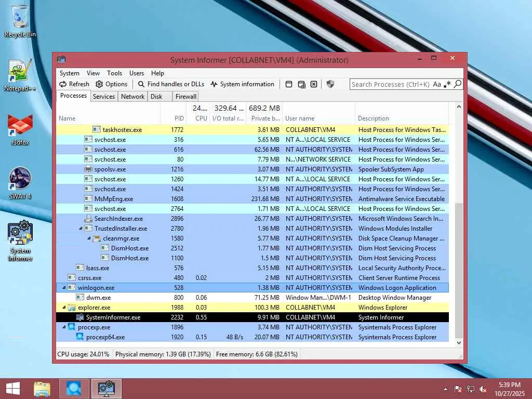Collapse the winlogon.exe tree node
This screenshot has height=399, width=532.
click(x=64, y=287)
